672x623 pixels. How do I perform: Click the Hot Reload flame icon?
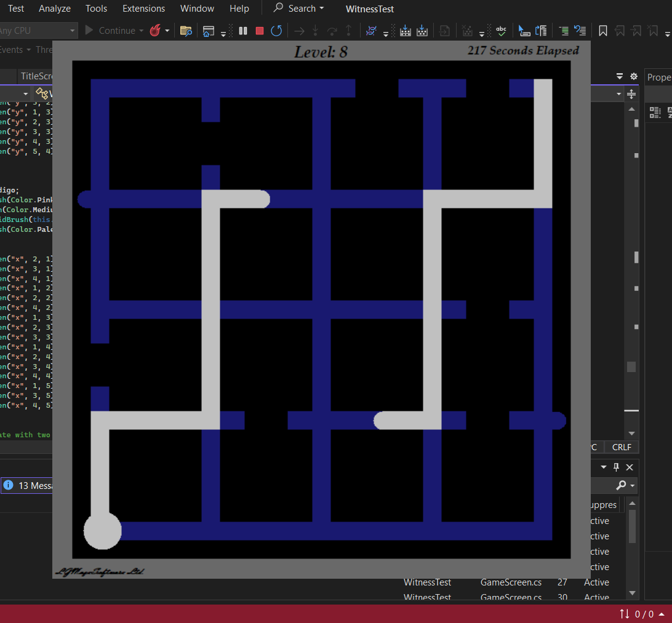tap(155, 30)
